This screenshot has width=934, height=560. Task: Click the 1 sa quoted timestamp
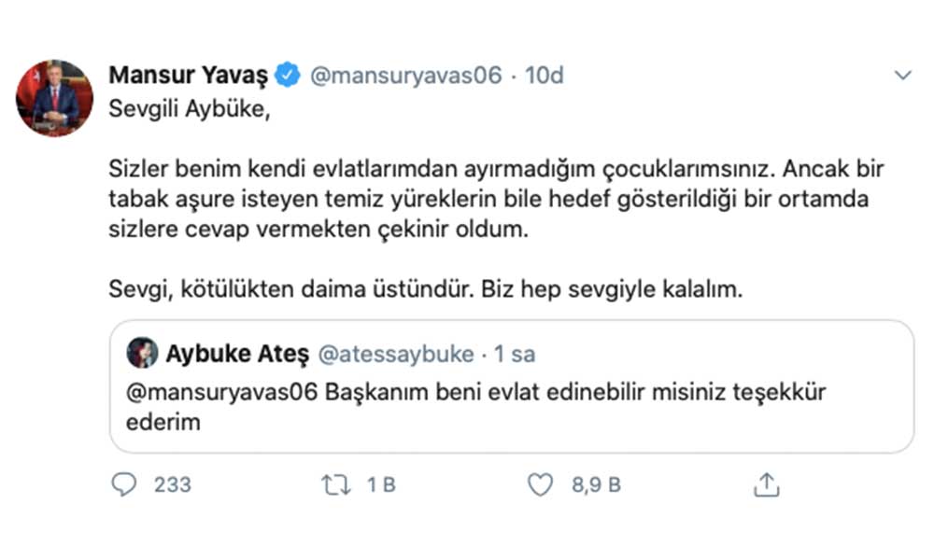pos(515,355)
